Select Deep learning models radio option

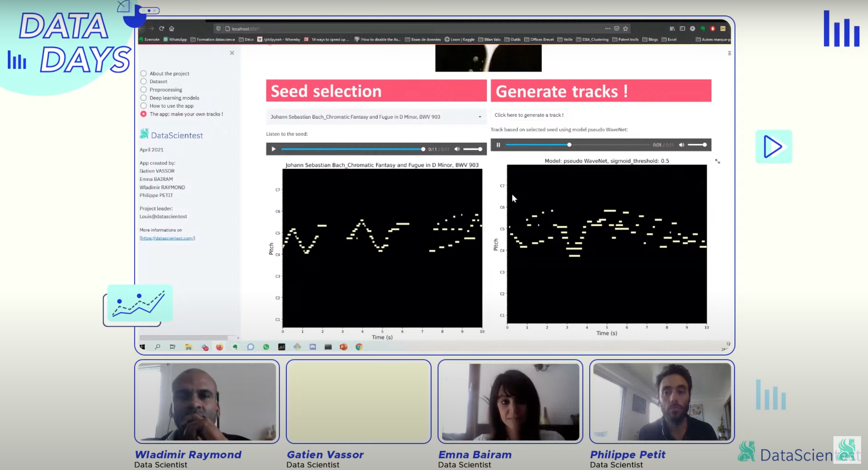coord(144,98)
